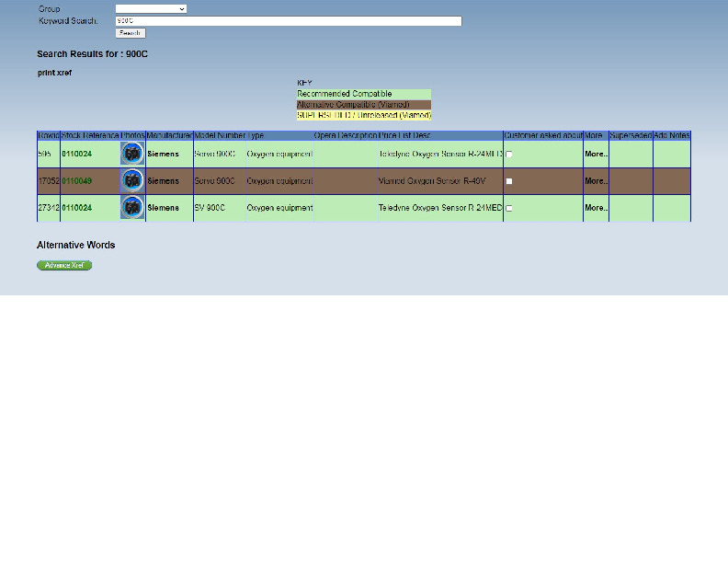Click the Recommended Compatible green key swatch
Screen dimensions: 728x563
coord(363,94)
